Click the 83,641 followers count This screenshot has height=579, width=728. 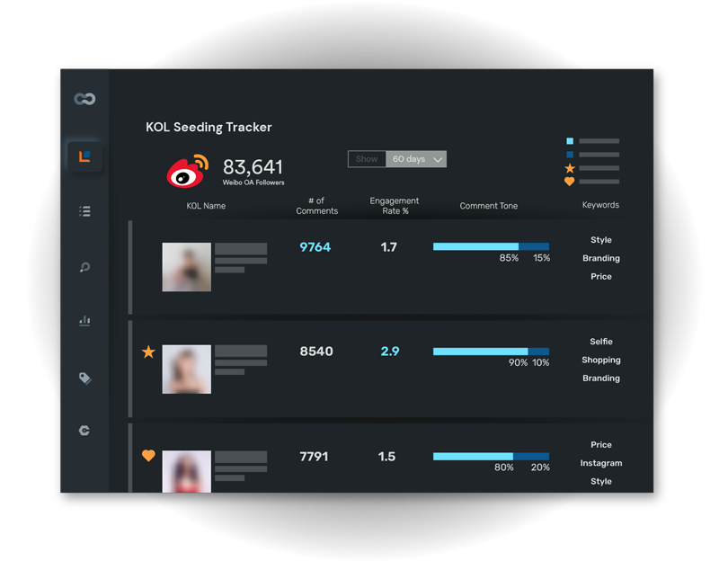pos(253,167)
